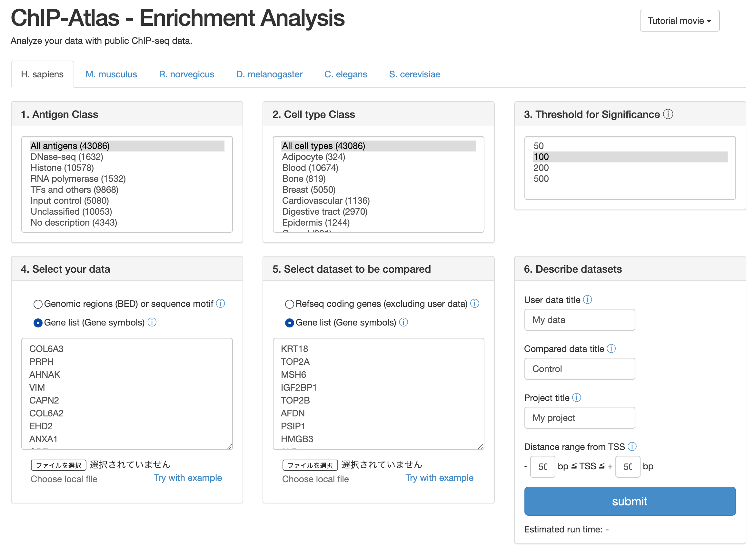Select threshold value 500
The image size is (756, 555).
541,179
